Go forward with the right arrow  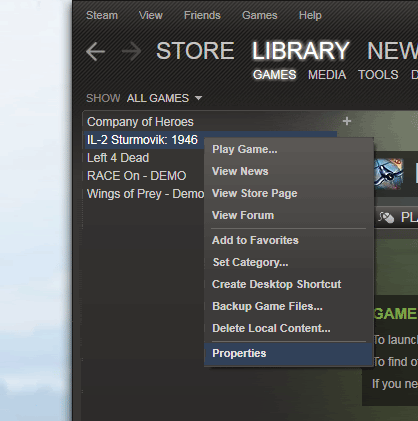(x=131, y=51)
